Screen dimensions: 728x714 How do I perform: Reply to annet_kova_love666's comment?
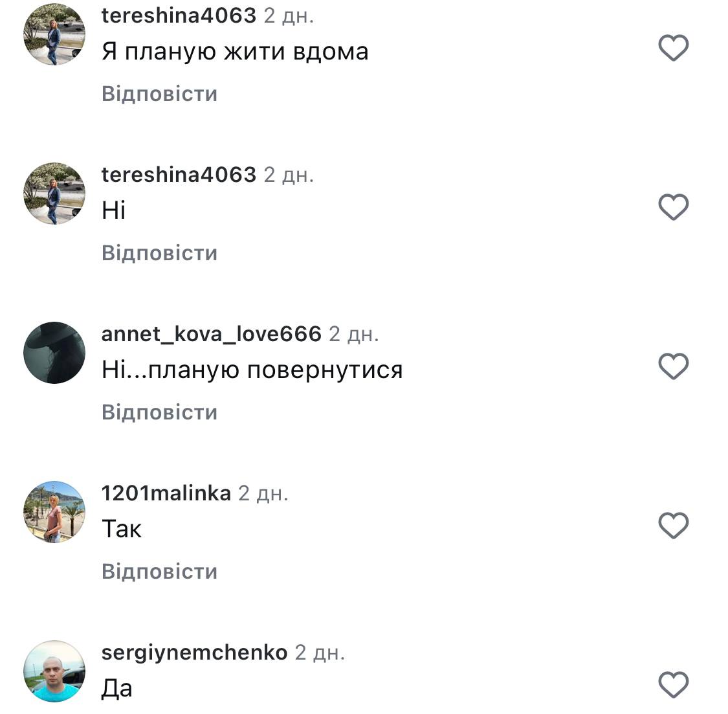pyautogui.click(x=159, y=412)
